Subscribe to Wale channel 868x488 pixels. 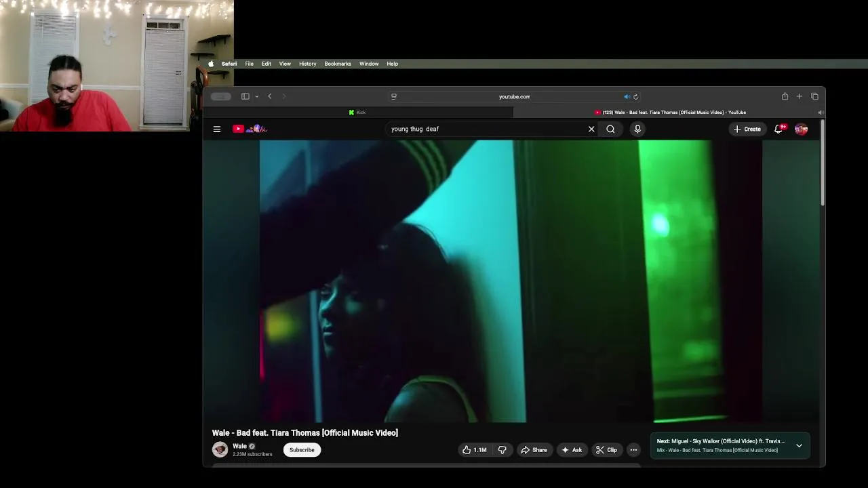click(302, 450)
